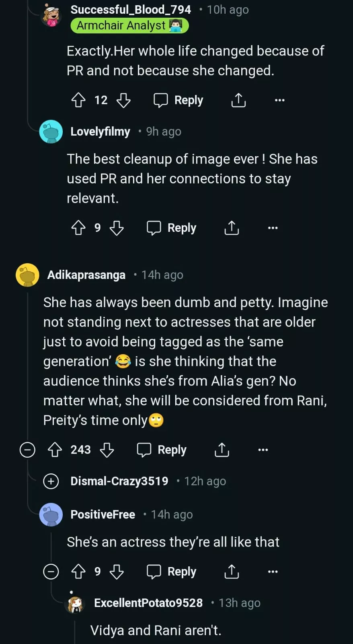The width and height of the screenshot is (353, 644).
Task: Upvote Adikaprasanga's comment with 243 votes
Action: [55, 450]
